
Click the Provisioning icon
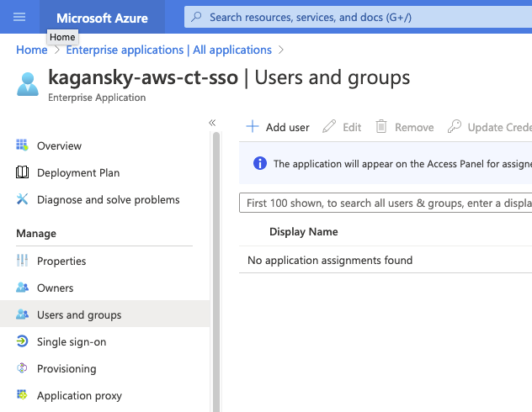click(x=23, y=368)
